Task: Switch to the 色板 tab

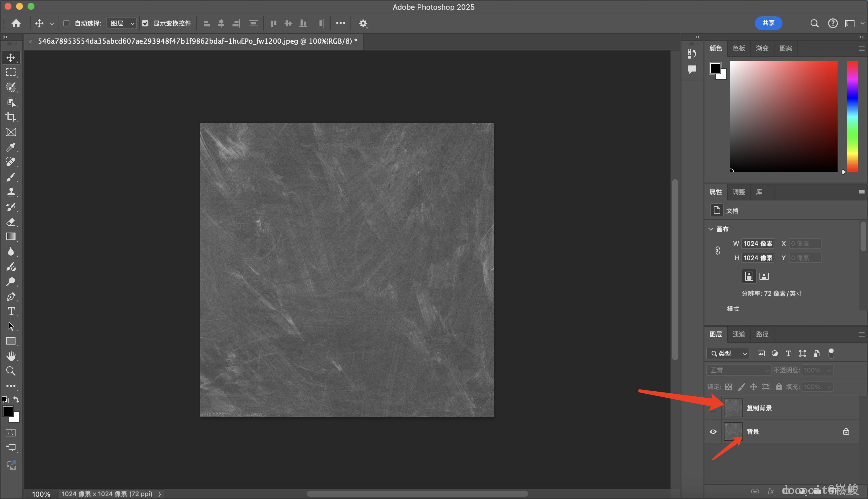Action: [x=739, y=48]
